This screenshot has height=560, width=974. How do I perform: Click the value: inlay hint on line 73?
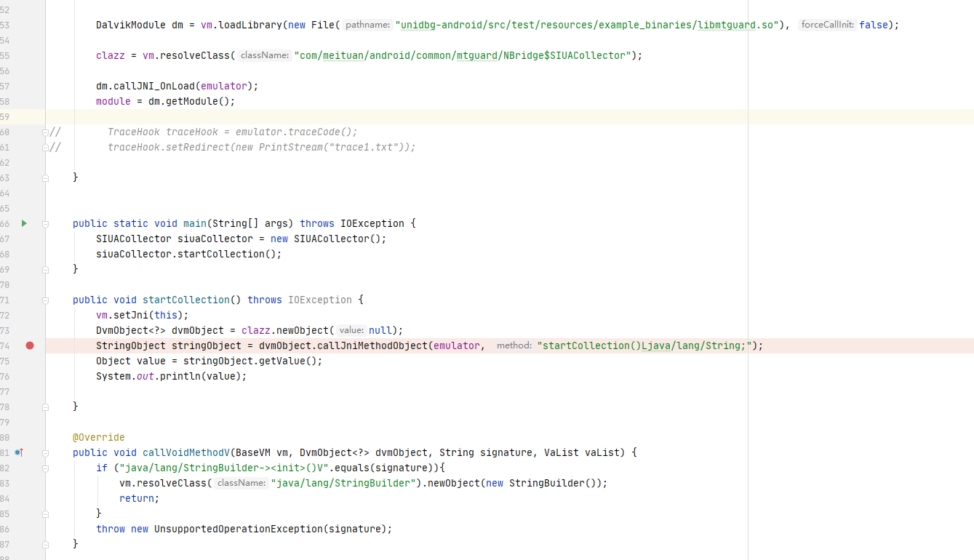click(x=351, y=330)
